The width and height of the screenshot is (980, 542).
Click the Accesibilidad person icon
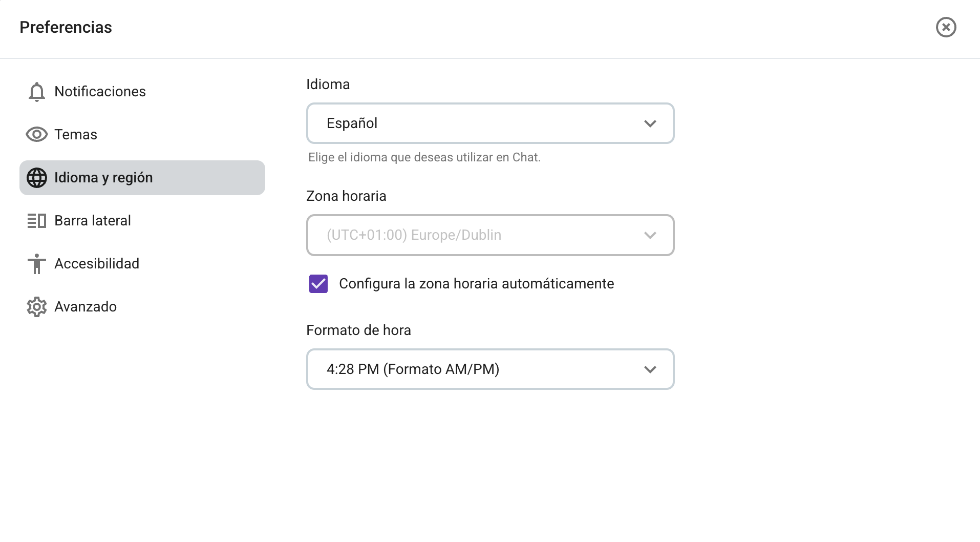click(36, 264)
